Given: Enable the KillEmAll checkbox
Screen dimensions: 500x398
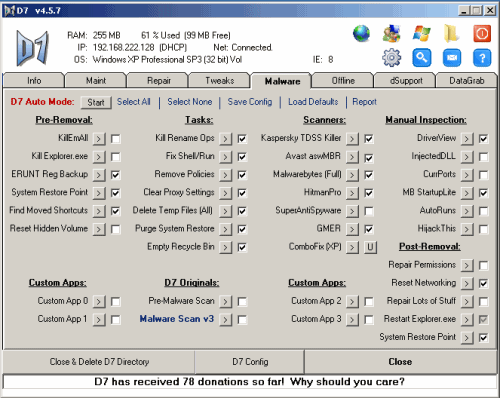Looking at the screenshot, I should tap(116, 139).
